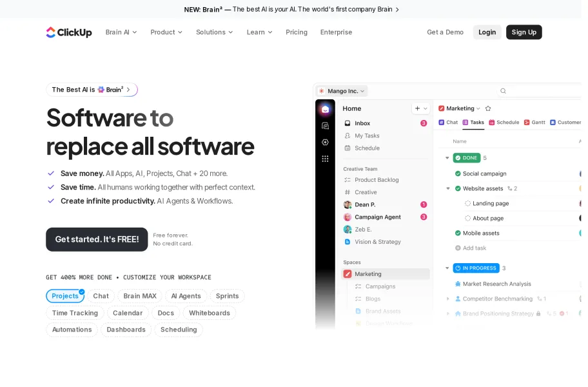
Task: Click Dean P.'s avatar
Action: click(348, 204)
